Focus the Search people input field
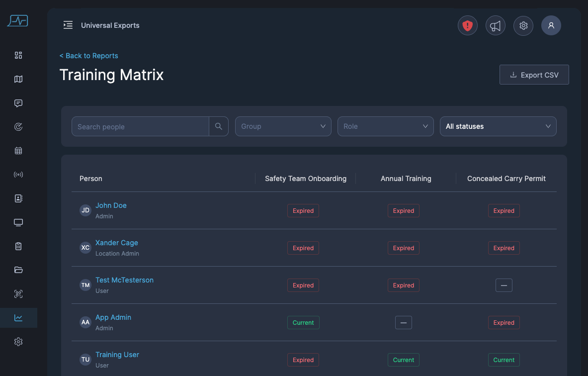This screenshot has height=376, width=588. click(x=140, y=126)
